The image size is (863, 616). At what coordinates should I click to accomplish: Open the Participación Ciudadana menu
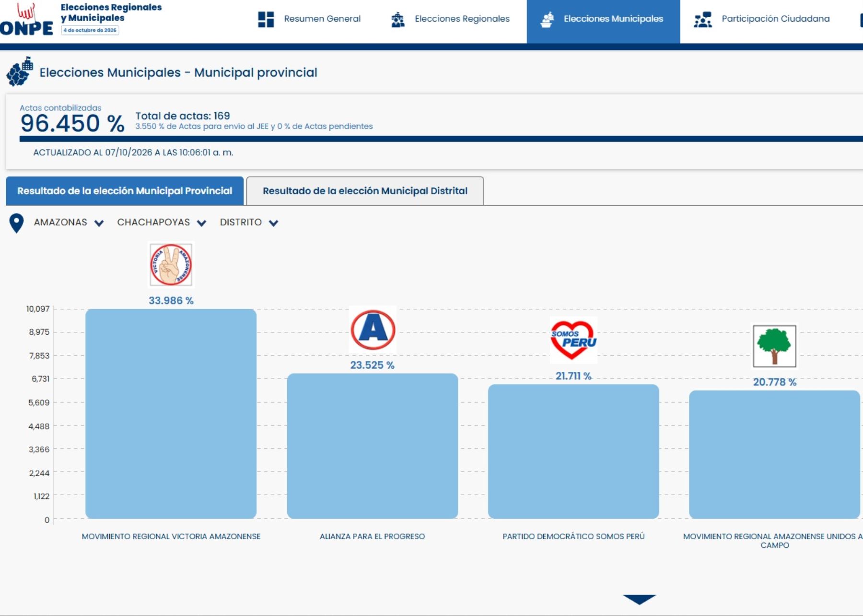(762, 19)
